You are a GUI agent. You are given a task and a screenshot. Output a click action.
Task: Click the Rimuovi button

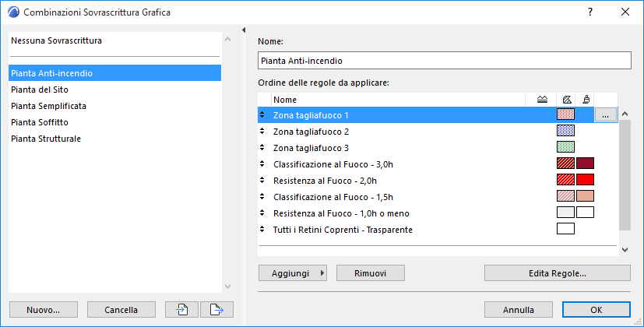point(369,273)
